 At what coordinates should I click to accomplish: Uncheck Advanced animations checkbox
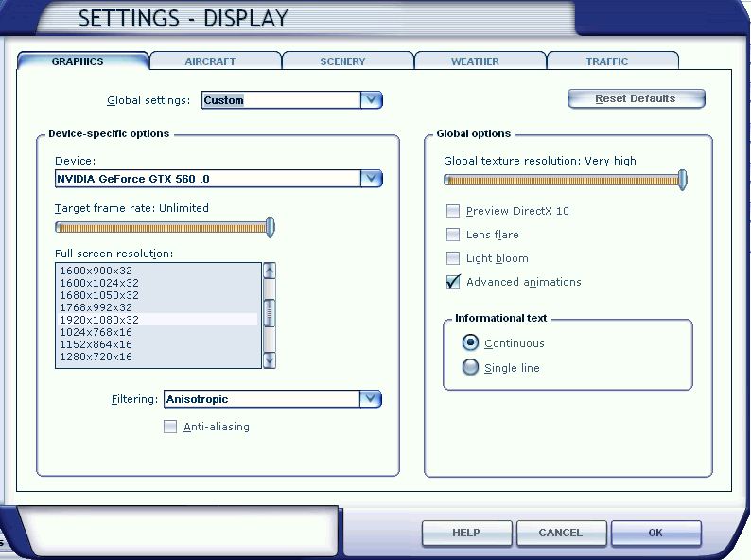[x=453, y=282]
